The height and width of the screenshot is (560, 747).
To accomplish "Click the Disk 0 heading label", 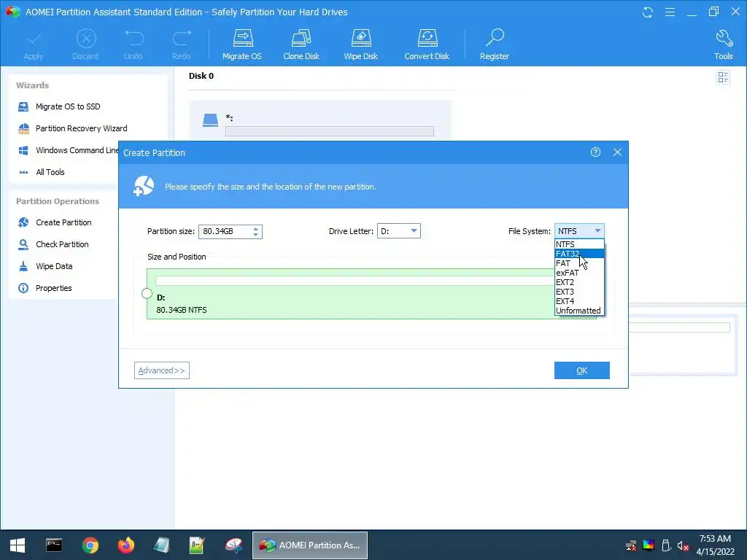I will point(201,76).
